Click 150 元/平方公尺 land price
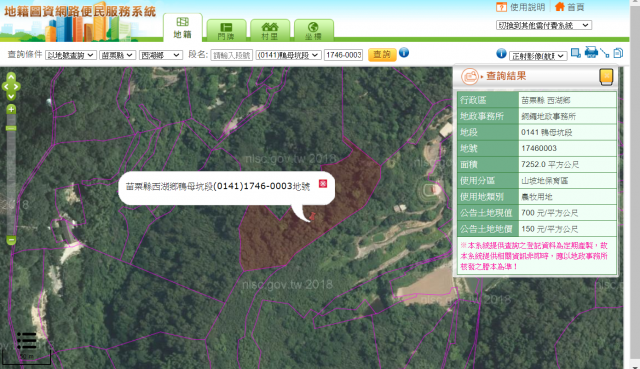The width and height of the screenshot is (640, 369). (x=549, y=229)
